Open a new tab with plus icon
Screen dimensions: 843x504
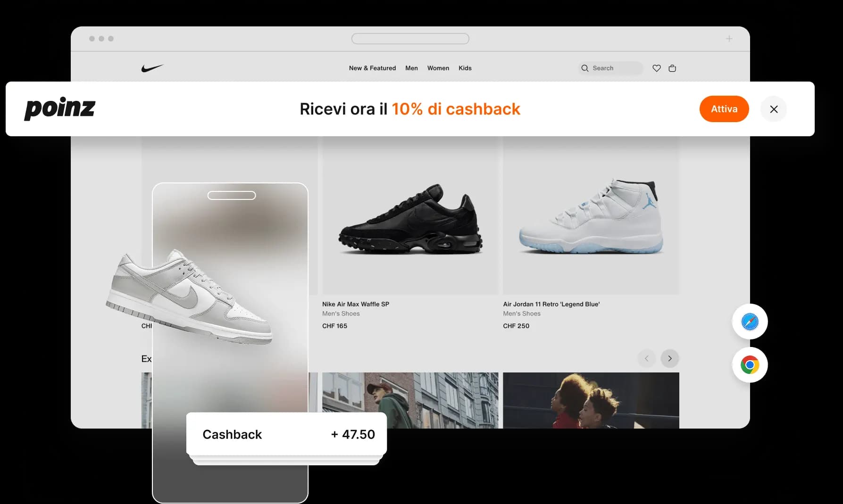(729, 39)
